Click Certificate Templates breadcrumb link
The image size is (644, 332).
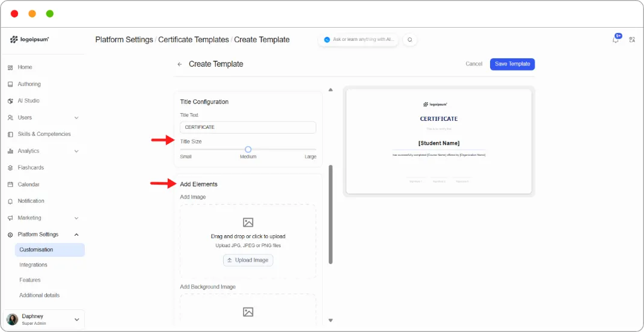pyautogui.click(x=194, y=40)
